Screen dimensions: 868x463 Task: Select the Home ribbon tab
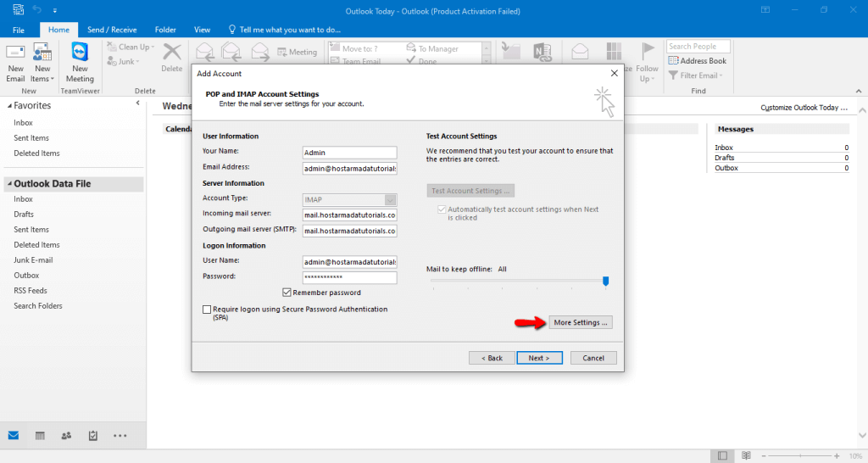coord(58,30)
